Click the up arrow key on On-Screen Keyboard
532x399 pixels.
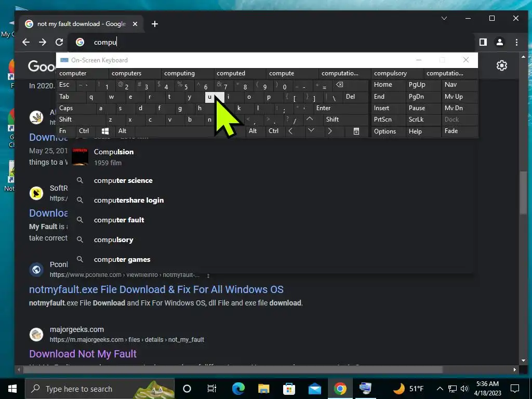coord(310,119)
